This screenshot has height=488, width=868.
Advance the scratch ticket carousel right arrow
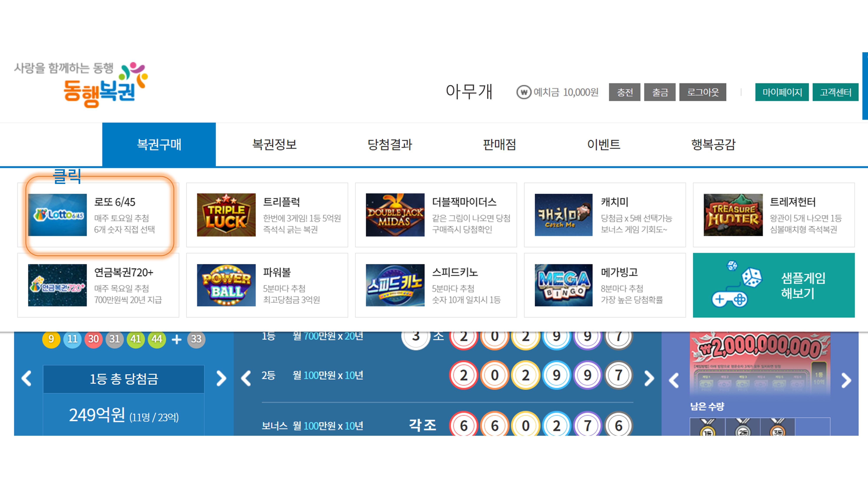tap(846, 381)
